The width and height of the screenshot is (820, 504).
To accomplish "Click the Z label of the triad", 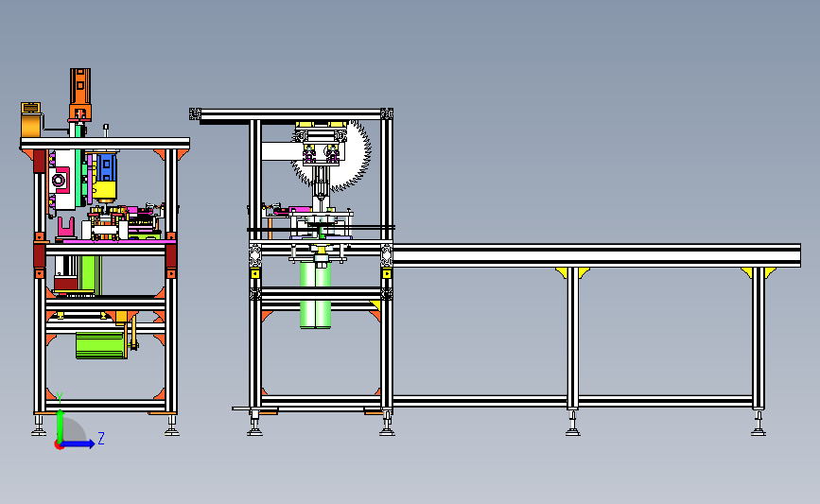I will pyautogui.click(x=101, y=438).
